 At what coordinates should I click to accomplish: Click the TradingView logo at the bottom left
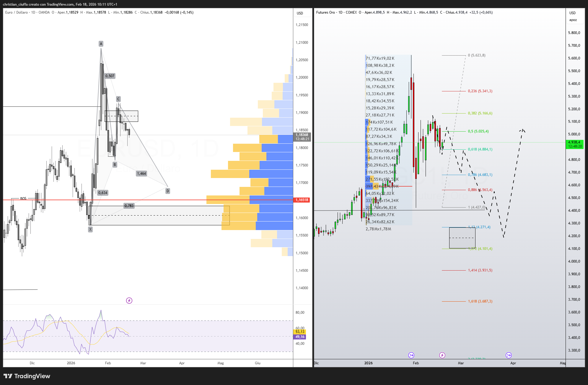(x=27, y=376)
